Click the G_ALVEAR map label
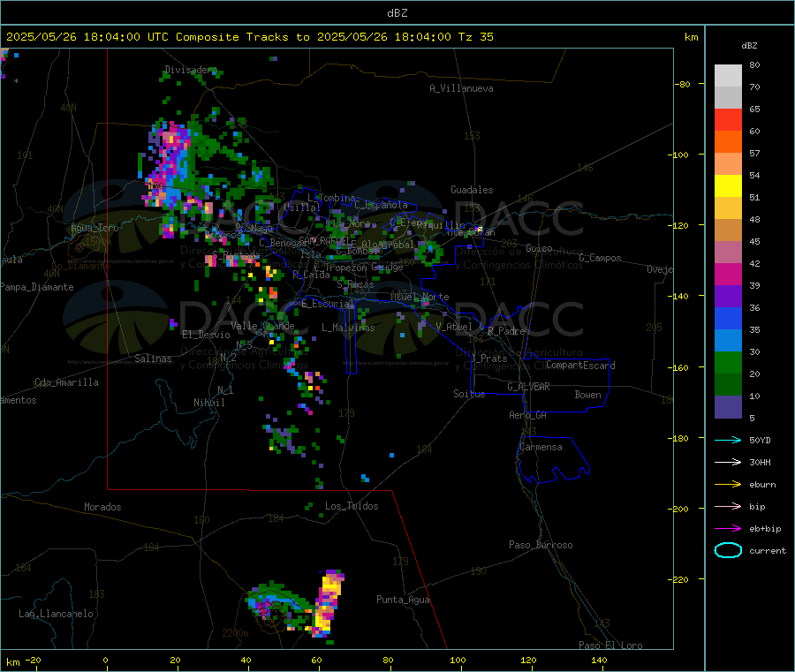795x672 pixels. tap(528, 387)
